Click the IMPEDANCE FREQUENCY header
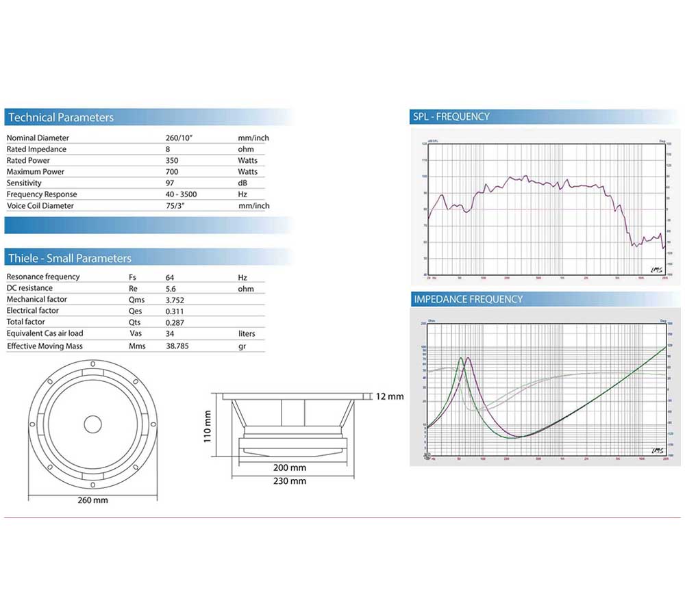 point(545,299)
